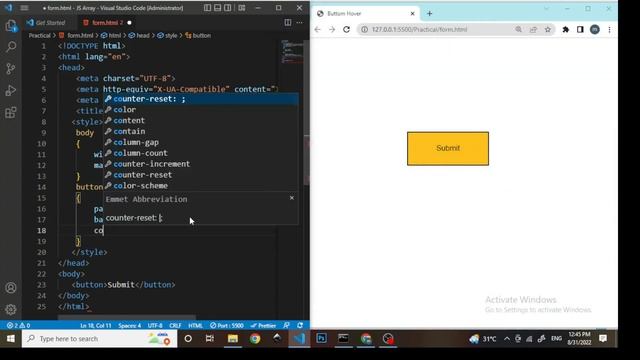640x360 pixels.
Task: Open a new Chrome tab
Action: [x=429, y=13]
